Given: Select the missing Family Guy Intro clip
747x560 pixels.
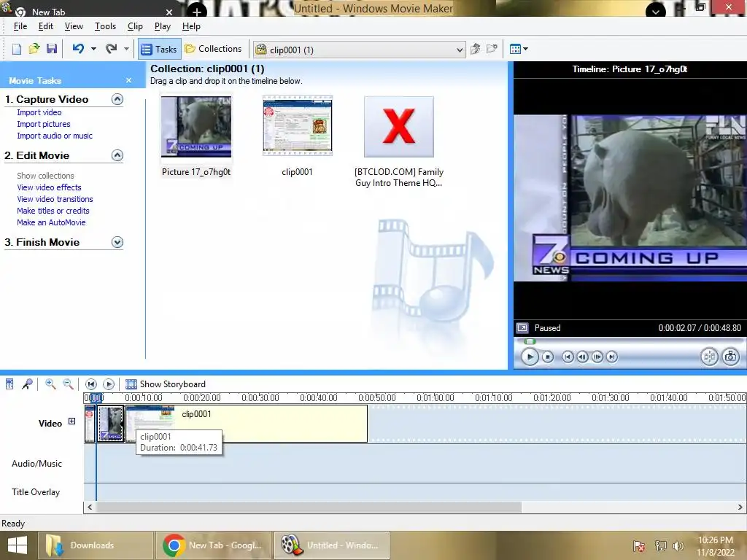Looking at the screenshot, I should [x=399, y=127].
